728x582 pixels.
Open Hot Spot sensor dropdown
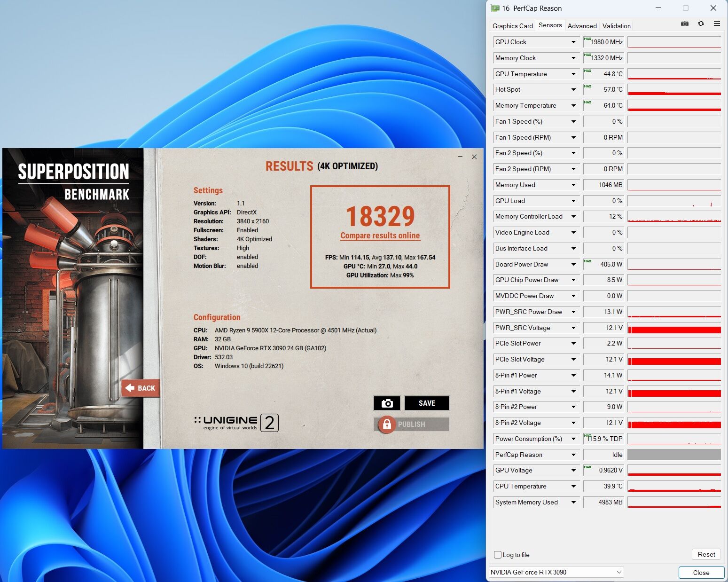pos(573,89)
